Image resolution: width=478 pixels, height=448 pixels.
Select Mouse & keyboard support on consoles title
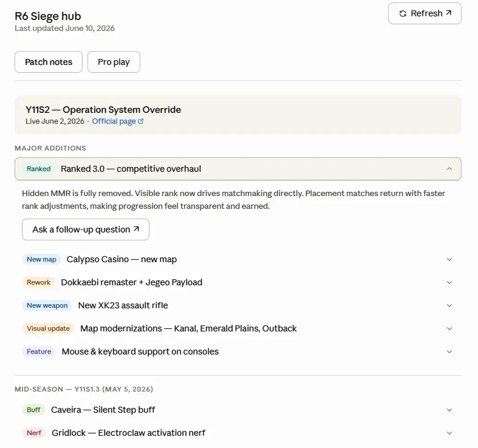pyautogui.click(x=140, y=351)
